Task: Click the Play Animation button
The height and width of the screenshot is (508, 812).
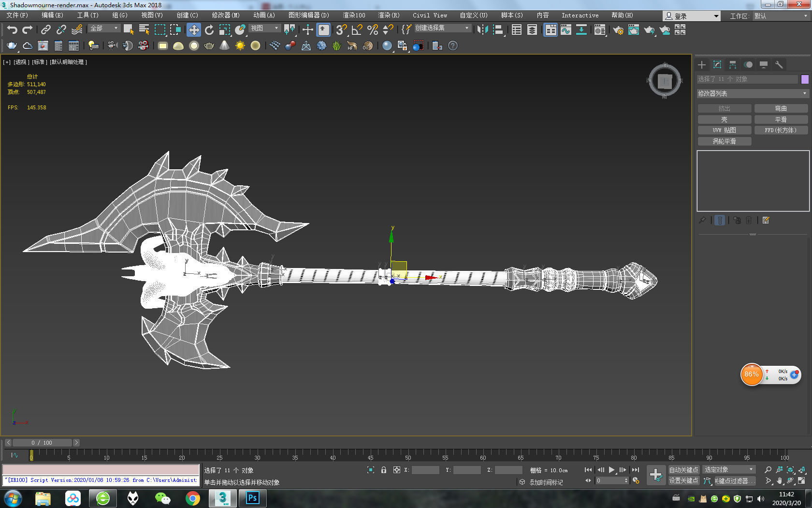Action: pyautogui.click(x=611, y=470)
